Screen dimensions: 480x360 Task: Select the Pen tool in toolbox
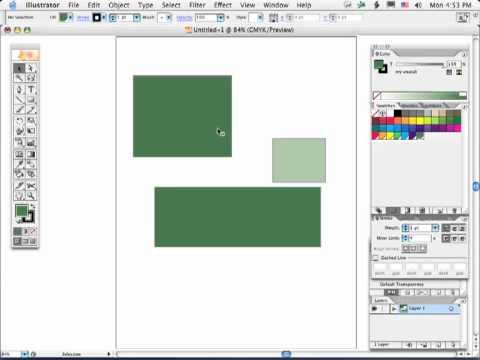pos(19,90)
